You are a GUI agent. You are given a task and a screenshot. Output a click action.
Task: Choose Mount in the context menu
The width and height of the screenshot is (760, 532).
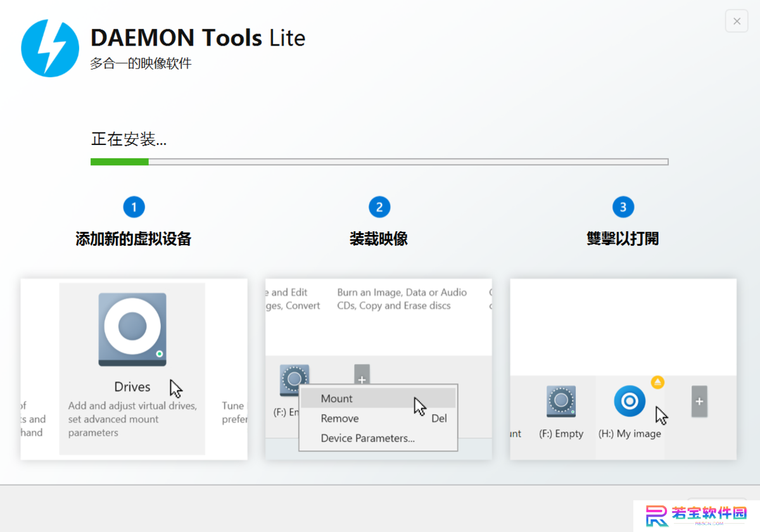pyautogui.click(x=377, y=398)
